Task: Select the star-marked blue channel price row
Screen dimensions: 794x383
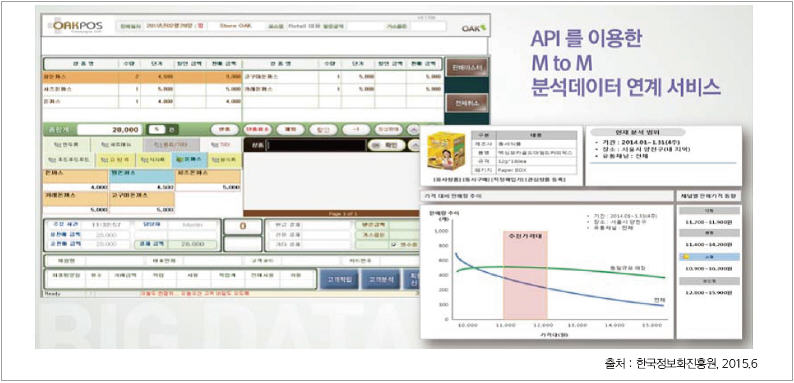Action: coord(709,257)
